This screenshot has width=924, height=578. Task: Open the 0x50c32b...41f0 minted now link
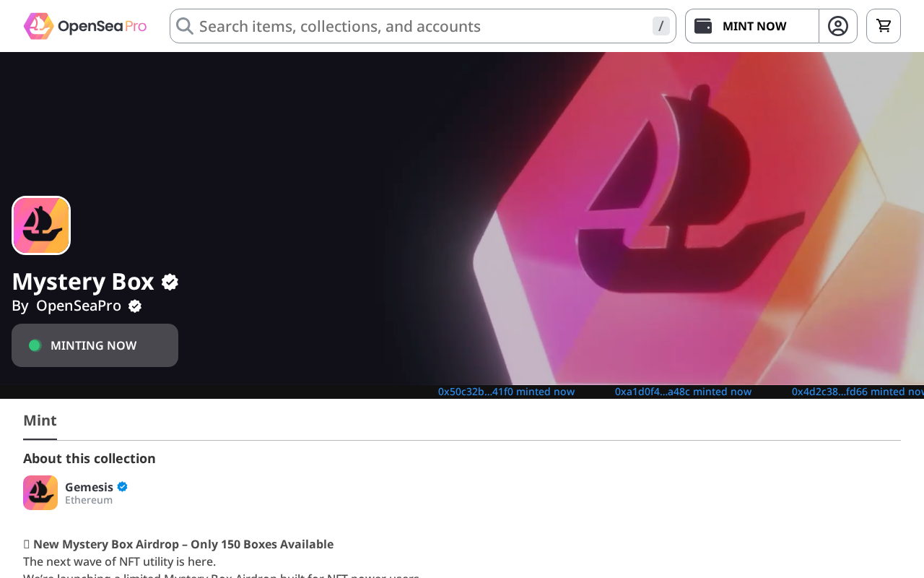tap(506, 392)
